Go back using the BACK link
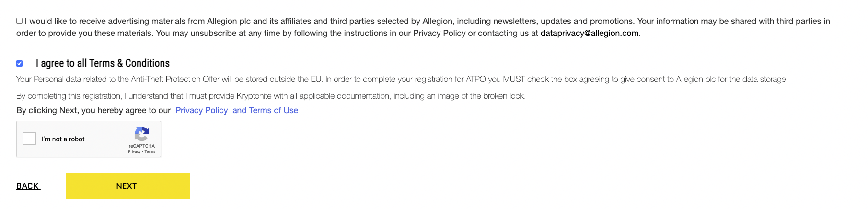Screen dimensions: 868x209 28,186
